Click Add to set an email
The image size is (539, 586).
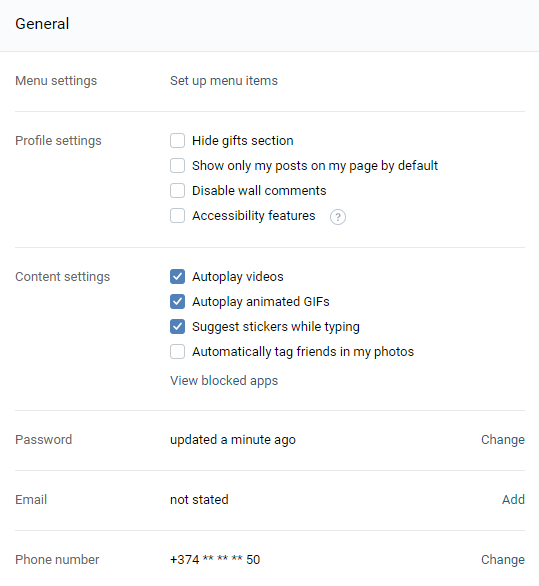pyautogui.click(x=513, y=500)
